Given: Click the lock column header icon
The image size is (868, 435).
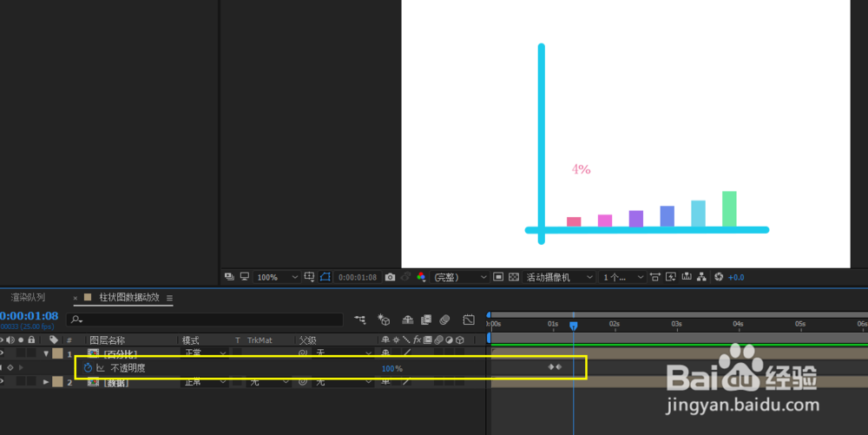Looking at the screenshot, I should point(31,339).
